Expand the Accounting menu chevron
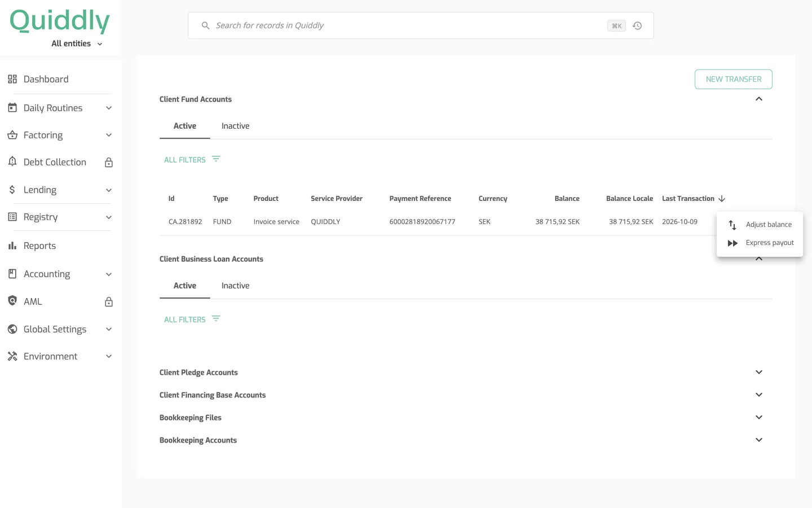Screen dimensions: 812x508 pyautogui.click(x=109, y=274)
